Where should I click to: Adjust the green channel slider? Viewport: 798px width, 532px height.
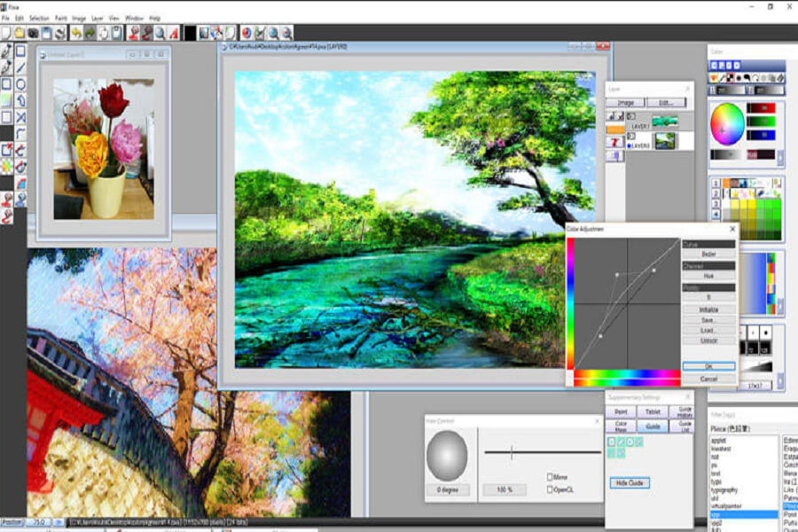pyautogui.click(x=761, y=121)
